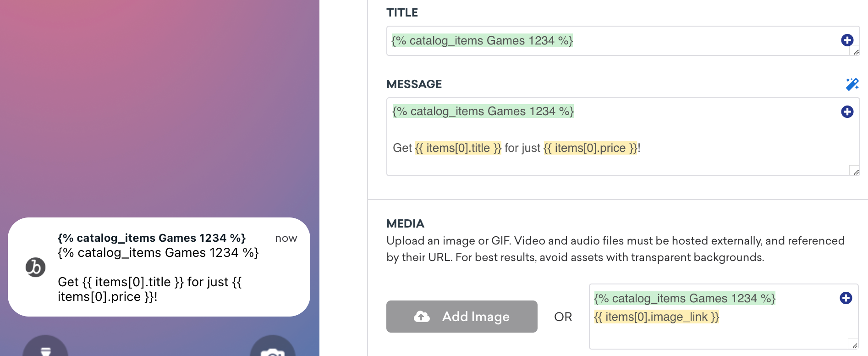Click the catalog_items tag in the Message box
The height and width of the screenshot is (356, 868).
pyautogui.click(x=483, y=111)
